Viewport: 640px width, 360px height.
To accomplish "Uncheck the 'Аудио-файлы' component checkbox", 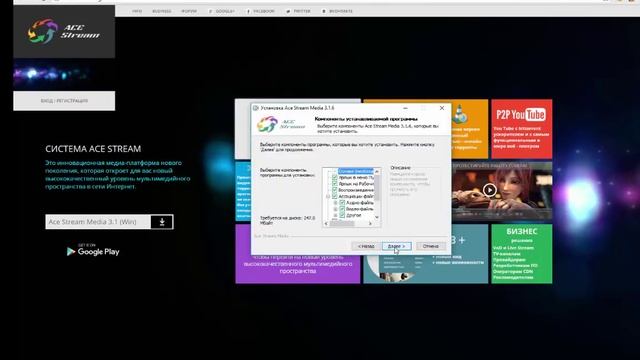I will coord(342,202).
